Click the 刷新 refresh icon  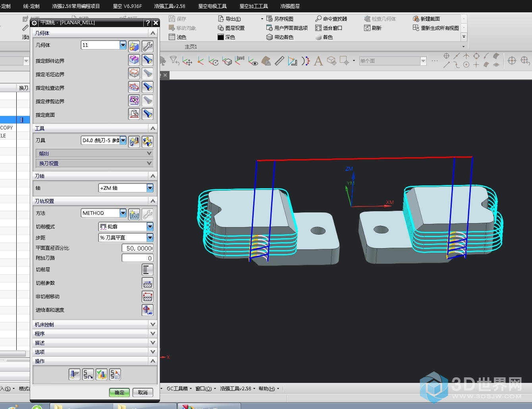[373, 28]
